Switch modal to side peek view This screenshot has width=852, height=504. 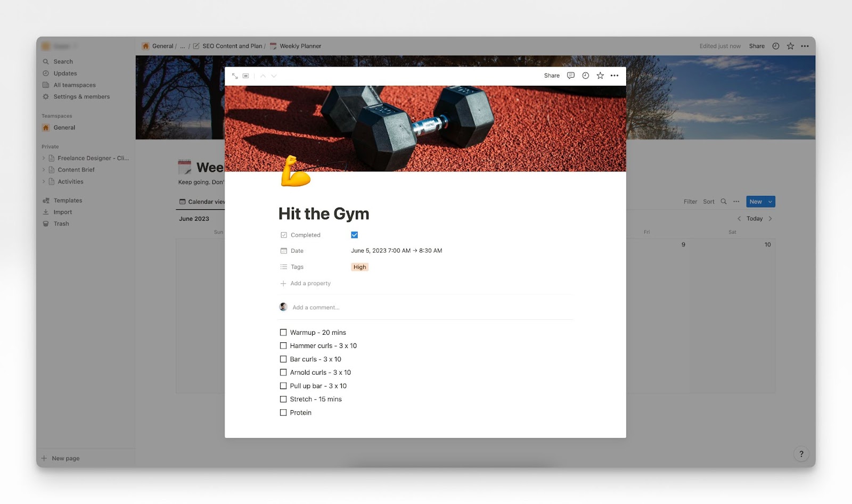pyautogui.click(x=246, y=76)
